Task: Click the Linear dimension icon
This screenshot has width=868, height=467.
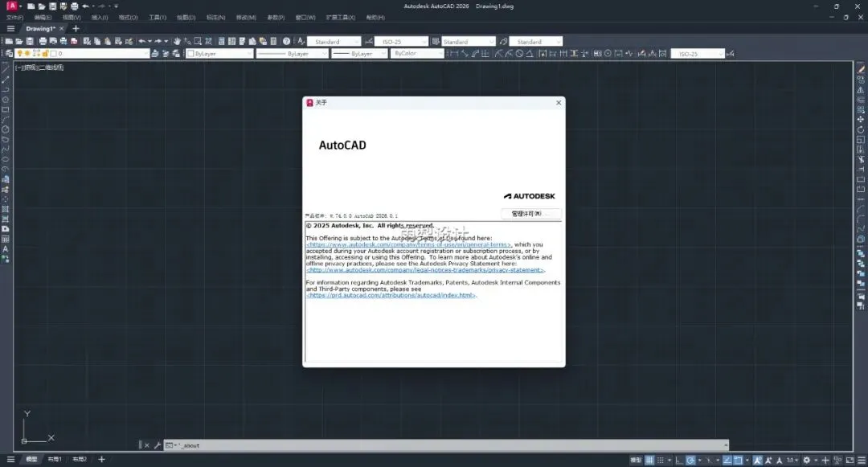Action: [x=454, y=54]
